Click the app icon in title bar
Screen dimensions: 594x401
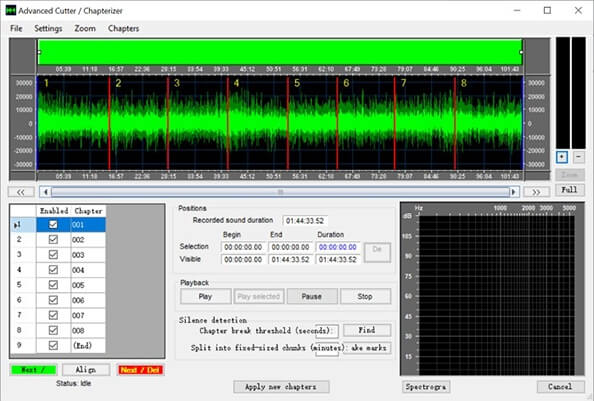click(11, 11)
